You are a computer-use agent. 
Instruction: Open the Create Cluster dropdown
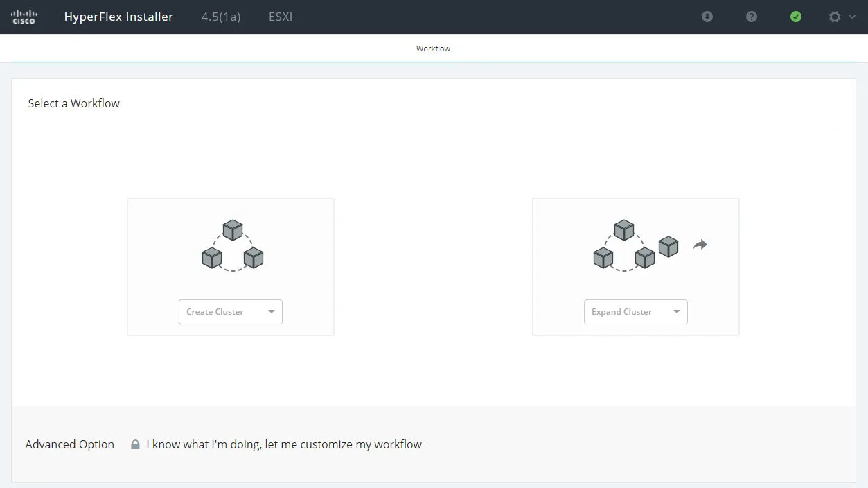coord(230,312)
